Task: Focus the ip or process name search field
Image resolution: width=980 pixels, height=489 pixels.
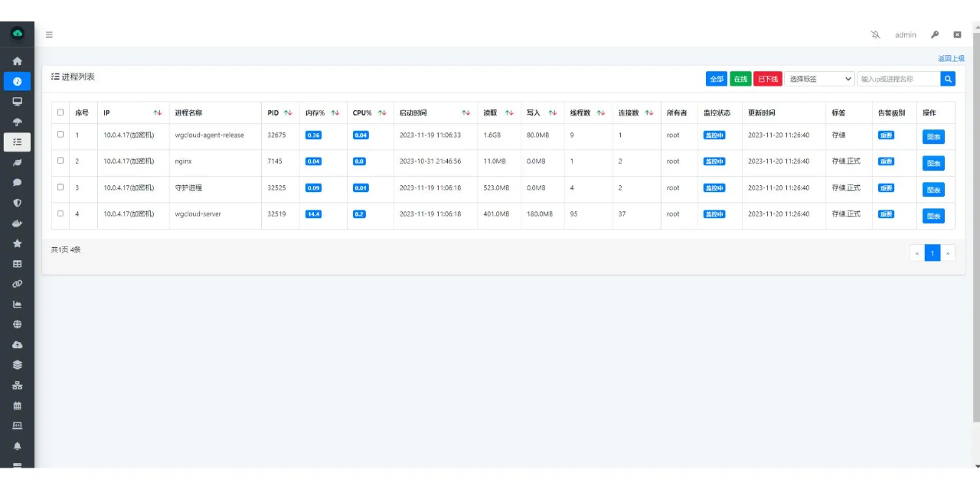Action: [x=899, y=79]
